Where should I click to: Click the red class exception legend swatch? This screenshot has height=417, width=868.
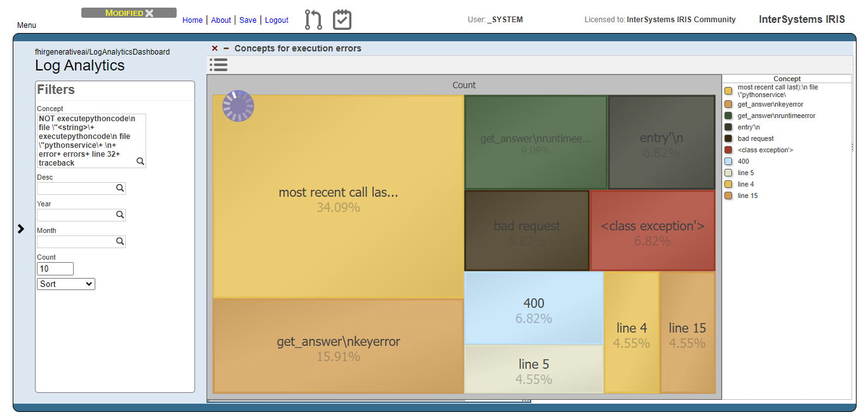pos(728,150)
